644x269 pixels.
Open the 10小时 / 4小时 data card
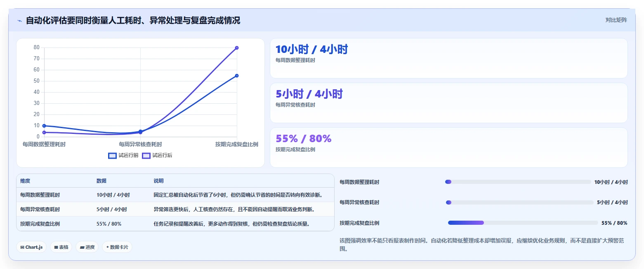click(x=449, y=58)
